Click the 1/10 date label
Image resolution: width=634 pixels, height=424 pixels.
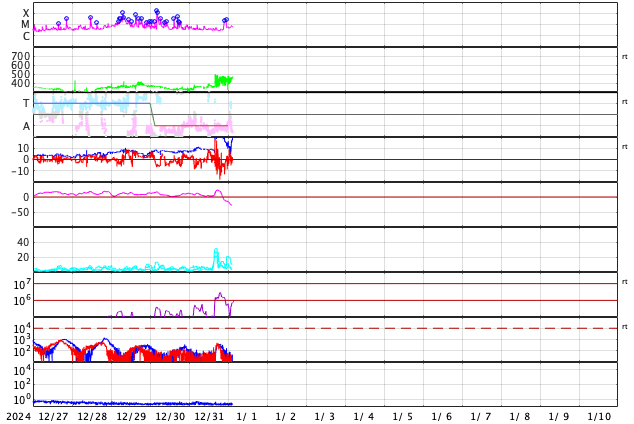coord(599,417)
